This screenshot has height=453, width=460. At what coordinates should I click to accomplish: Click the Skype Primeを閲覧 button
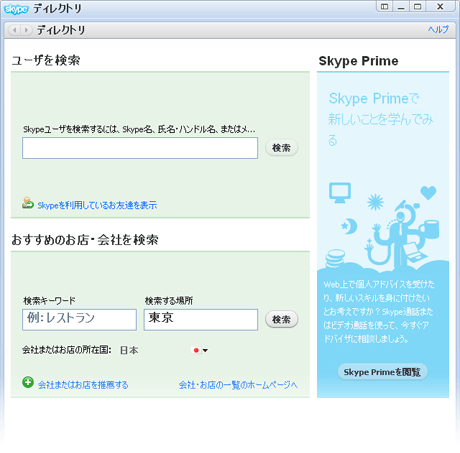coord(382,372)
